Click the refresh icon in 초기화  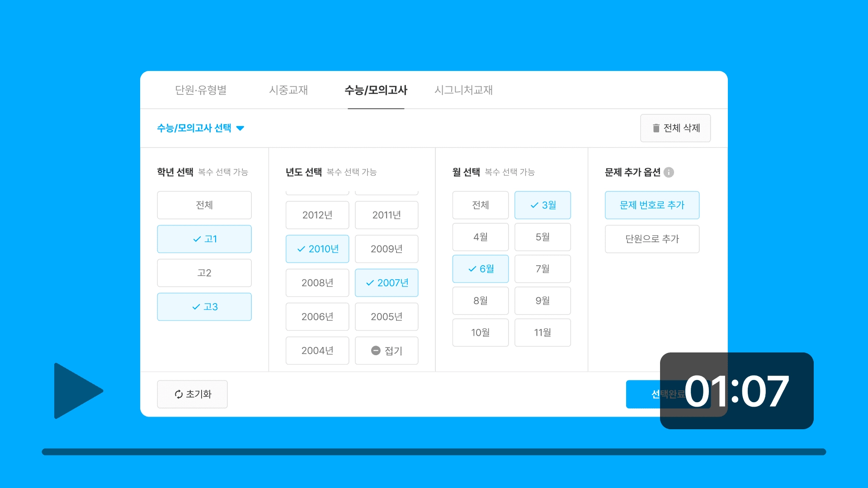pyautogui.click(x=179, y=394)
